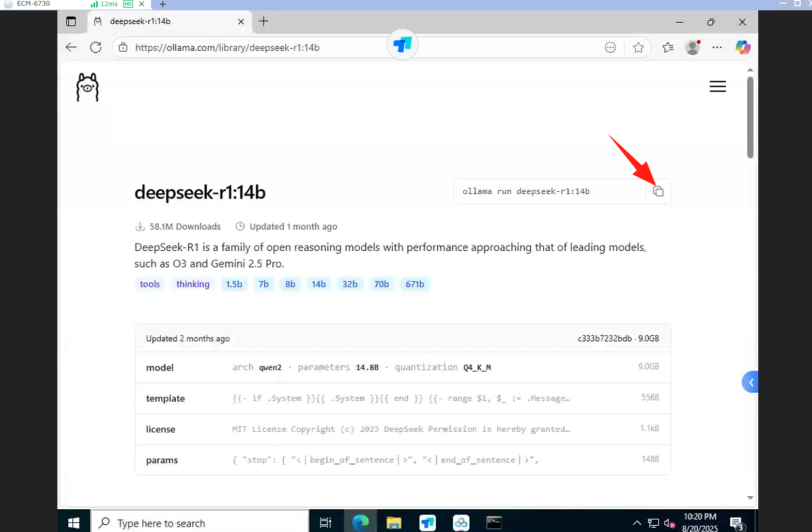The width and height of the screenshot is (812, 532).
Task: Click the 58.1M Downloads text
Action: click(185, 226)
